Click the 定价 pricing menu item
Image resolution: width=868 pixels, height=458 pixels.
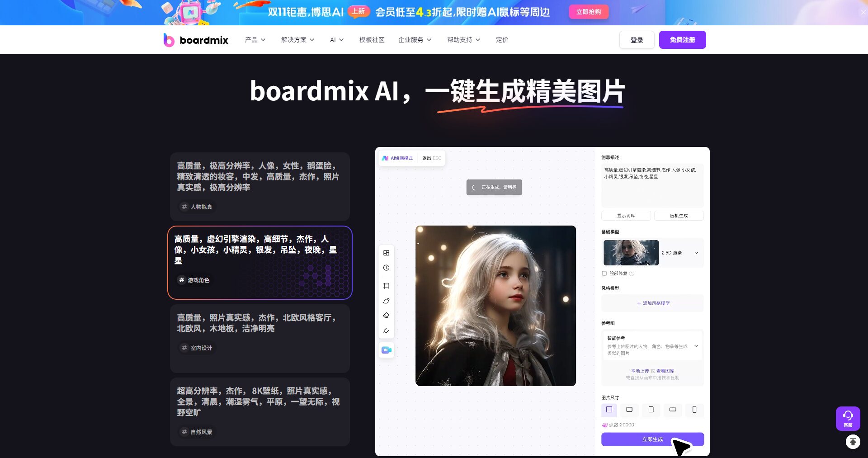(x=502, y=40)
